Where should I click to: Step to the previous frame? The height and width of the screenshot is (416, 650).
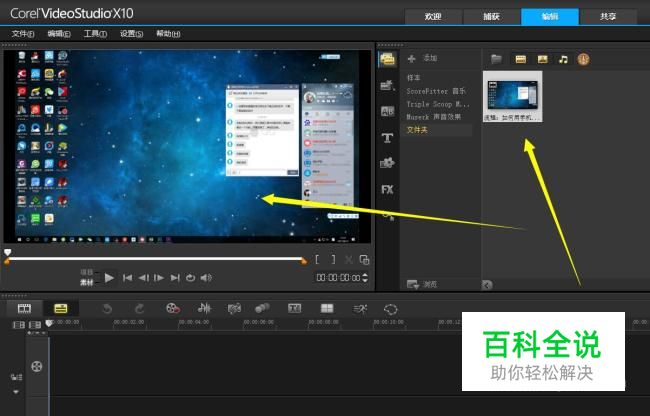[143, 278]
